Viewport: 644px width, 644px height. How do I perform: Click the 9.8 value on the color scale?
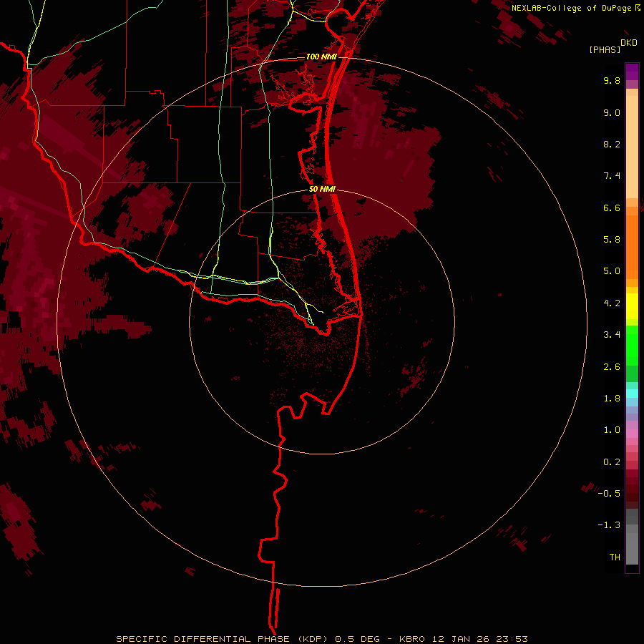pos(612,80)
